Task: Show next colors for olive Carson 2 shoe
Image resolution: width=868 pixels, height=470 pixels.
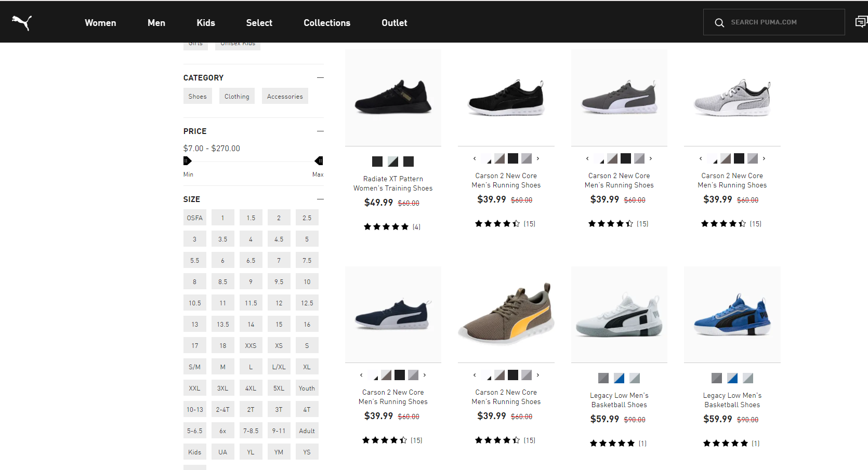Action: pos(538,375)
